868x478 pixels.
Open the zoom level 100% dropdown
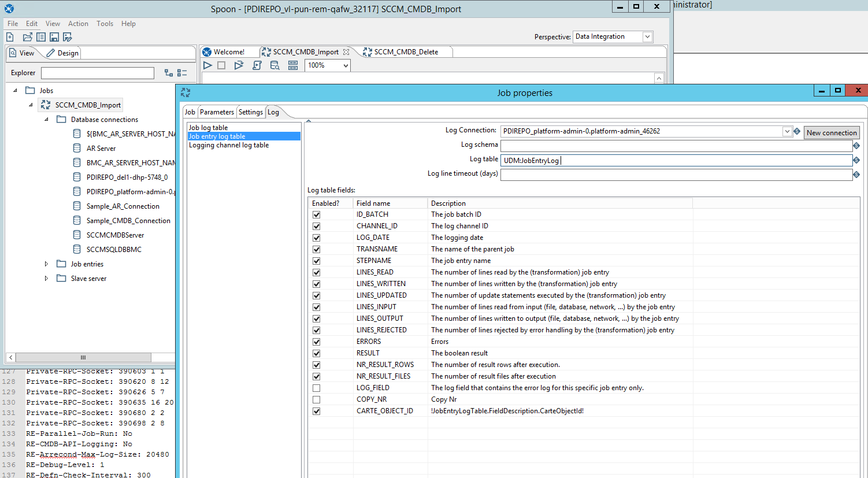pyautogui.click(x=346, y=66)
